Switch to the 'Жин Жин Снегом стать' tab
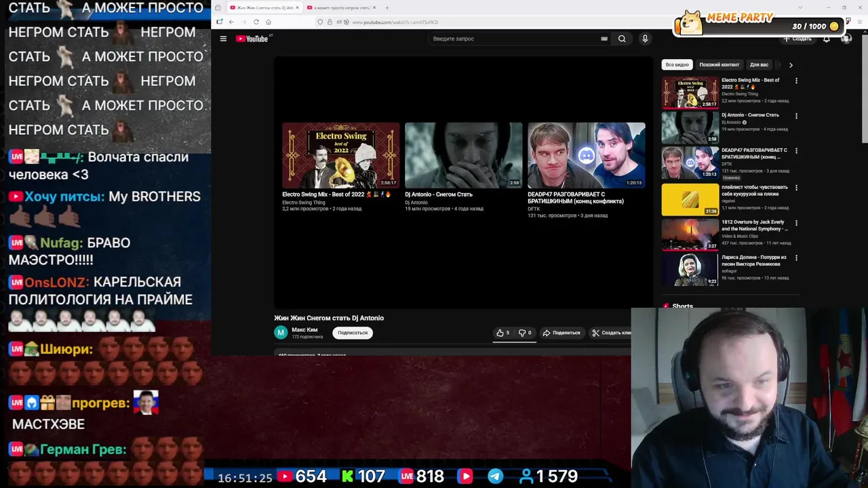Screen dimensions: 868x488 (x=264, y=7)
